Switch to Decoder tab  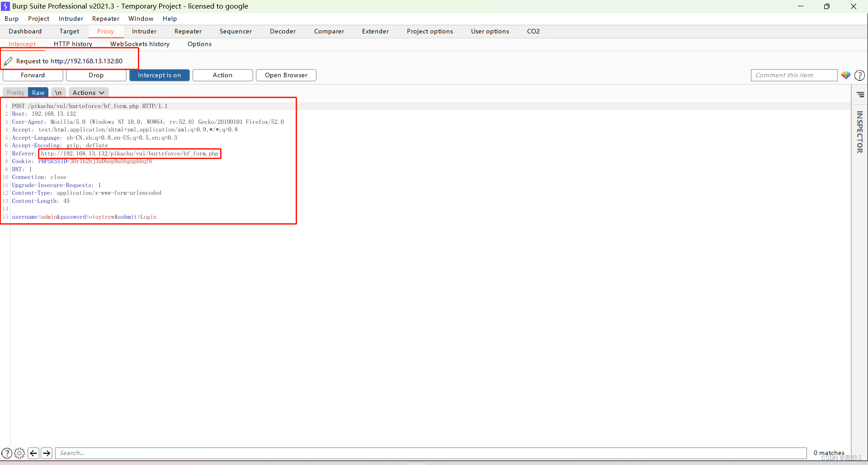[283, 31]
